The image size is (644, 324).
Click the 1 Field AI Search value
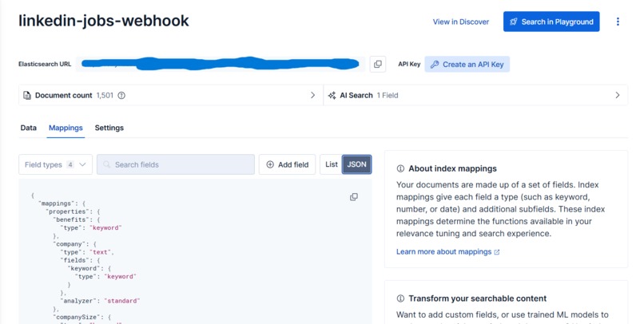click(x=388, y=95)
